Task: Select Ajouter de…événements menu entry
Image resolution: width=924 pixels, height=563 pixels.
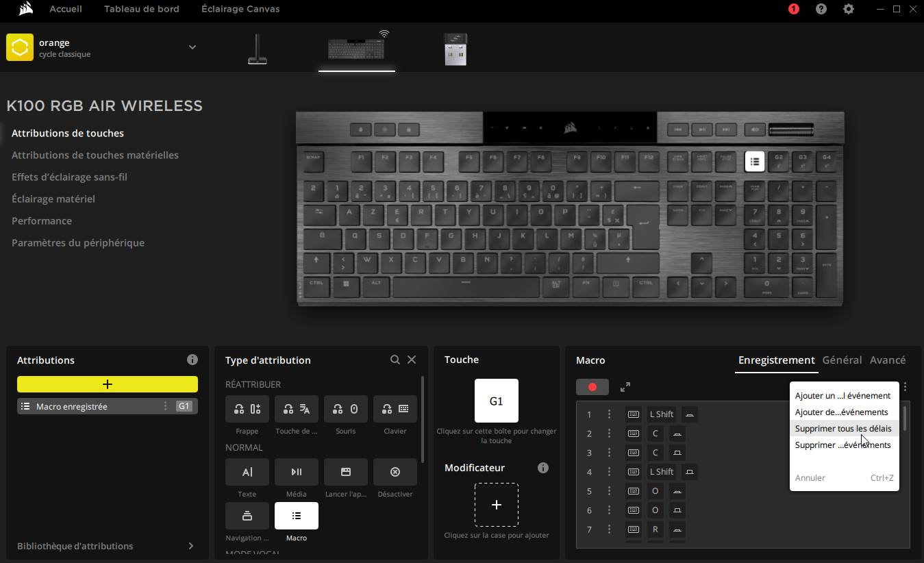Action: 844,412
